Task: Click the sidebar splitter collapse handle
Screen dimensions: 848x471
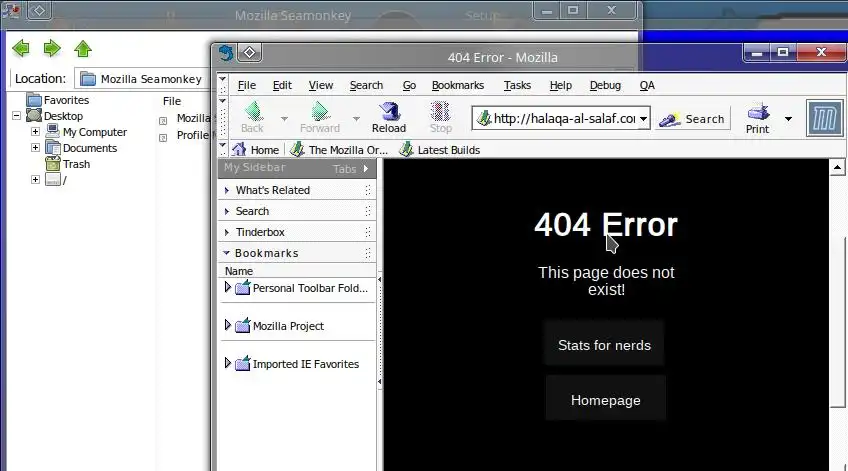Action: pyautogui.click(x=380, y=330)
